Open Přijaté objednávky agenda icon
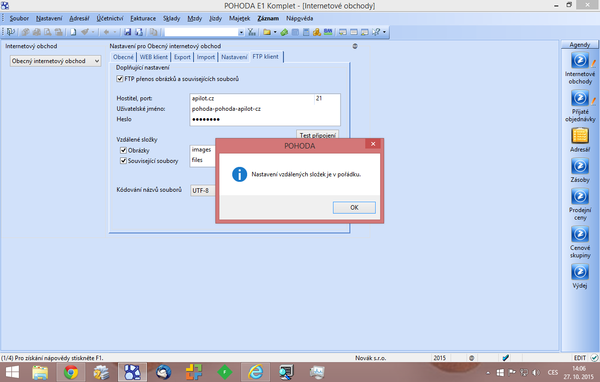Screen dimensions: 600x382 [580, 98]
